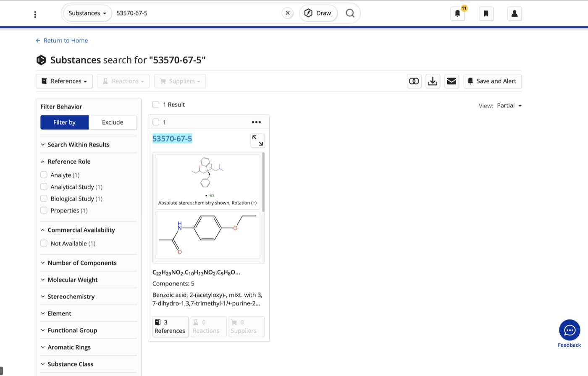The width and height of the screenshot is (588, 376).
Task: Open the Draw structure editor
Action: coord(318,13)
